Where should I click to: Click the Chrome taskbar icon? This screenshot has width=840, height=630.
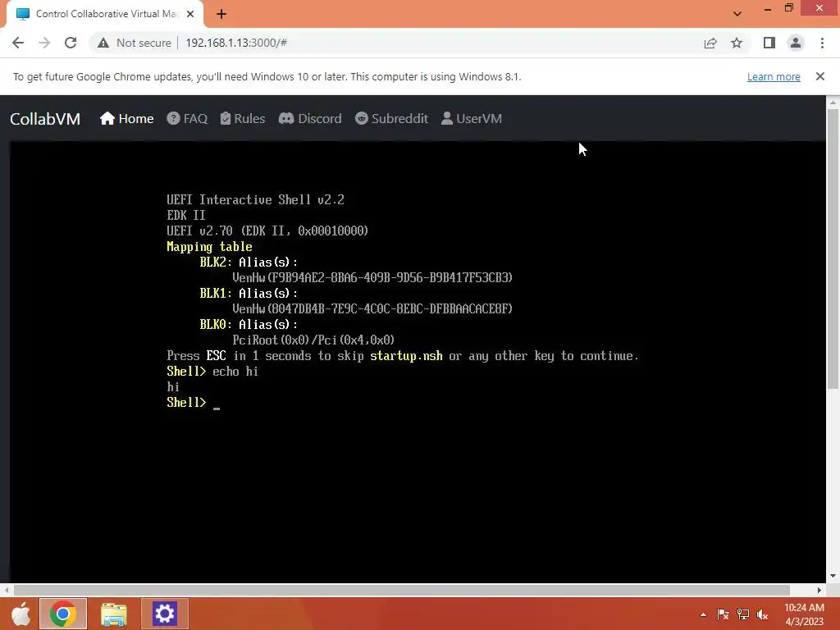click(62, 614)
